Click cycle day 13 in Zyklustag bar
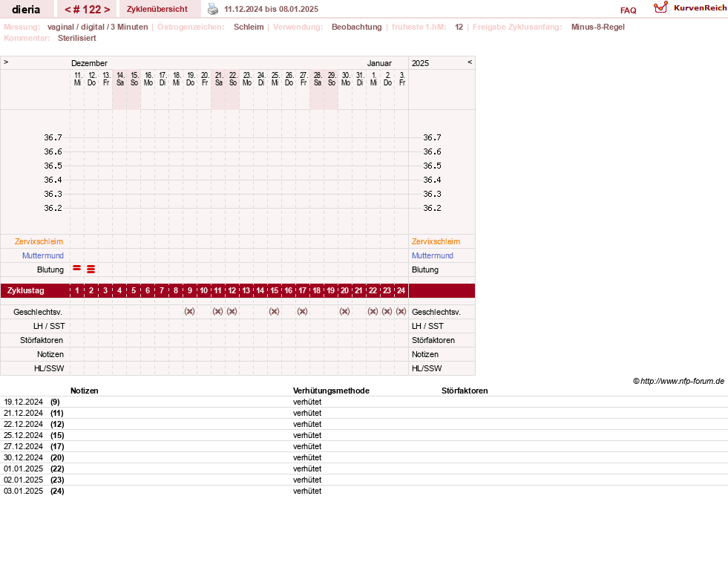The width and height of the screenshot is (728, 568). click(x=246, y=291)
